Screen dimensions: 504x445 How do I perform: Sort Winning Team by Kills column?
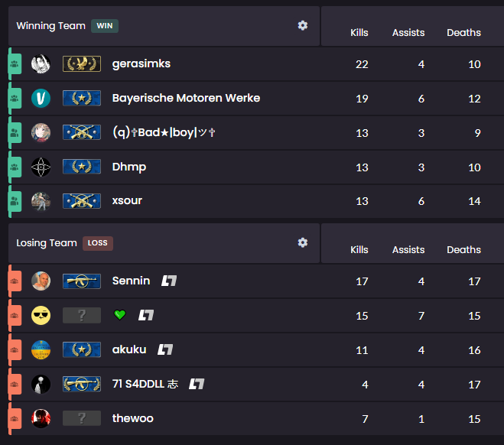pyautogui.click(x=359, y=32)
